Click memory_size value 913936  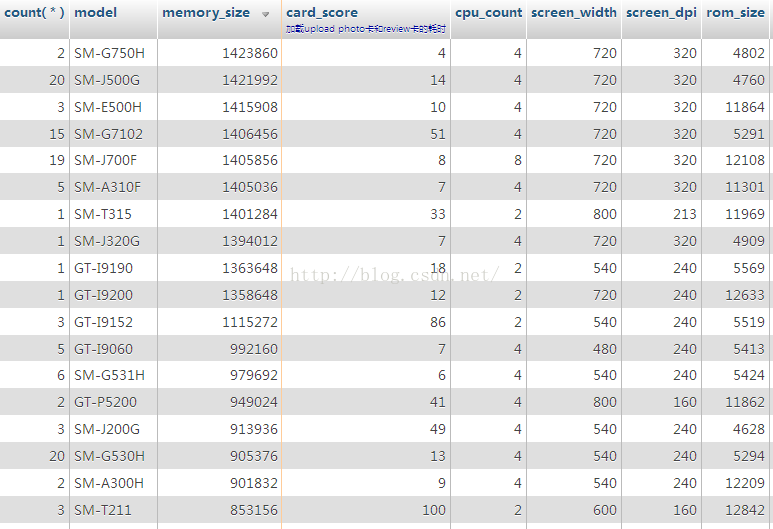coord(254,429)
